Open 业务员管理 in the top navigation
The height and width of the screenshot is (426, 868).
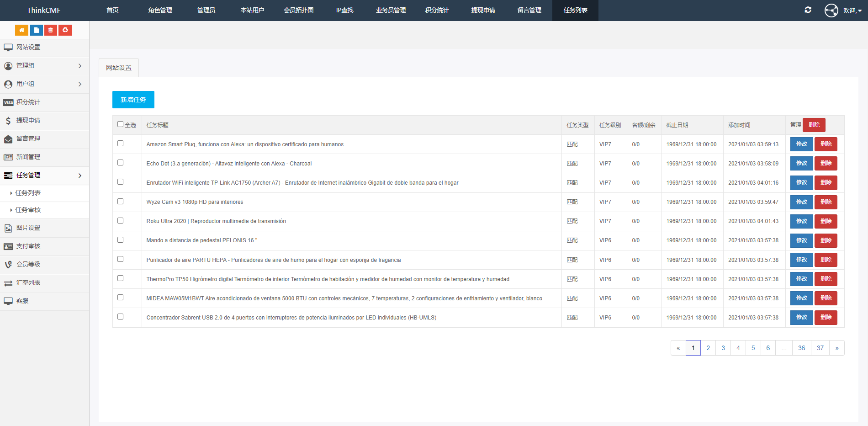pyautogui.click(x=391, y=10)
